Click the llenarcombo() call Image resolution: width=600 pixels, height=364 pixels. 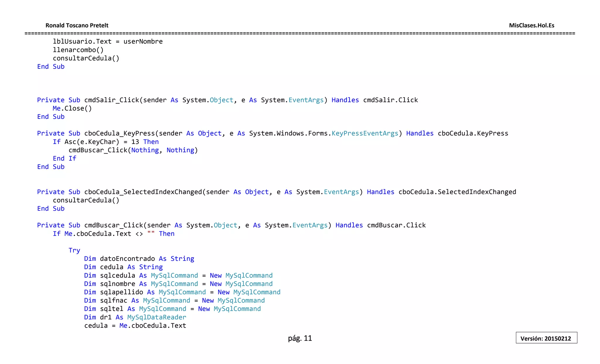[78, 50]
